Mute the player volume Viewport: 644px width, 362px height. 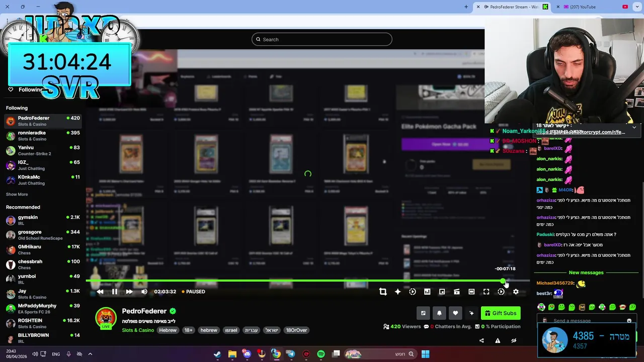coord(144,292)
